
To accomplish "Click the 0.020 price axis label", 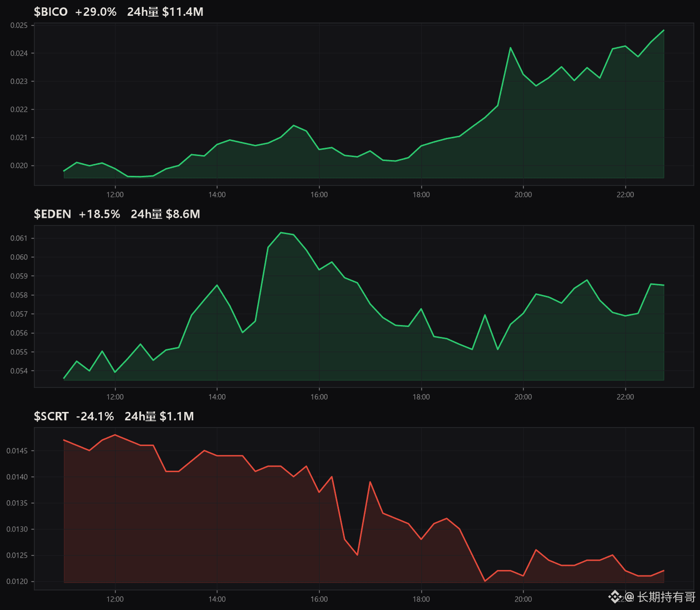I will point(19,165).
